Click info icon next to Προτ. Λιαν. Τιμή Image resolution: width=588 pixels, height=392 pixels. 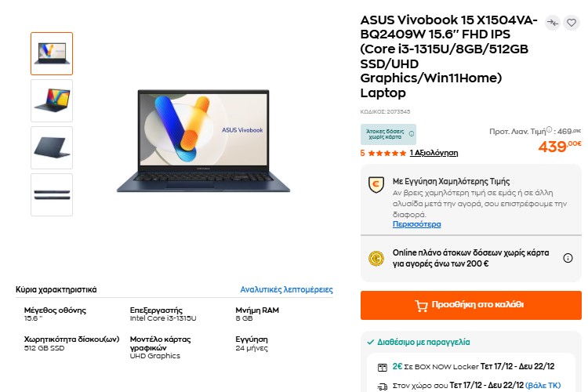[x=549, y=131]
